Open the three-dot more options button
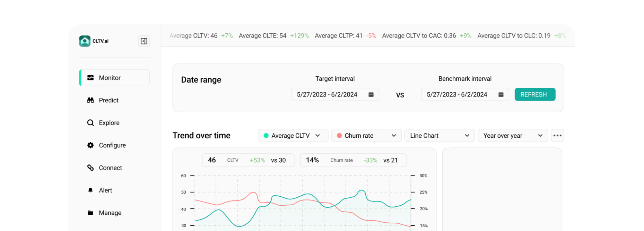The image size is (644, 231). [x=557, y=136]
